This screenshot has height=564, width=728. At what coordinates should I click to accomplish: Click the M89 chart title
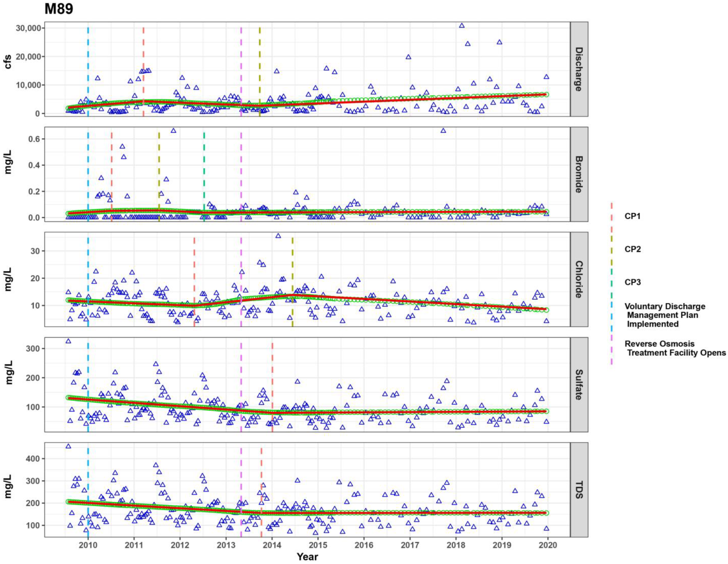(x=59, y=9)
